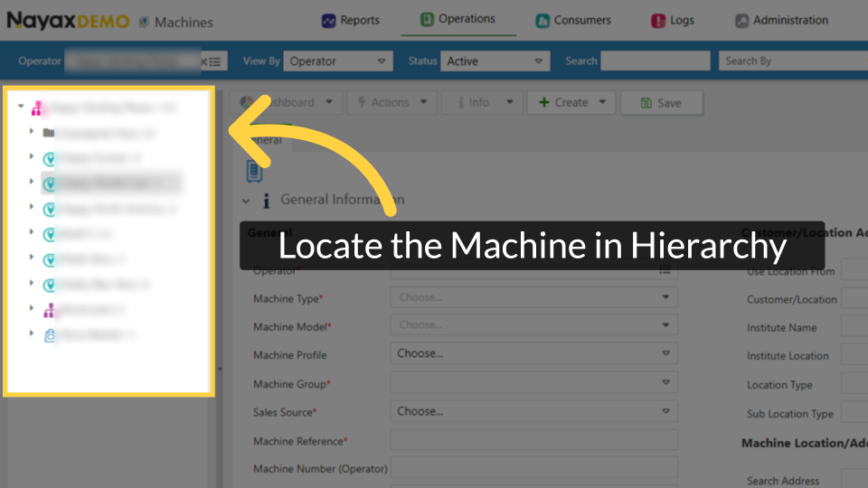Viewport: 868px width, 488px height.
Task: Open the Machine Profile dropdown
Action: pos(533,354)
